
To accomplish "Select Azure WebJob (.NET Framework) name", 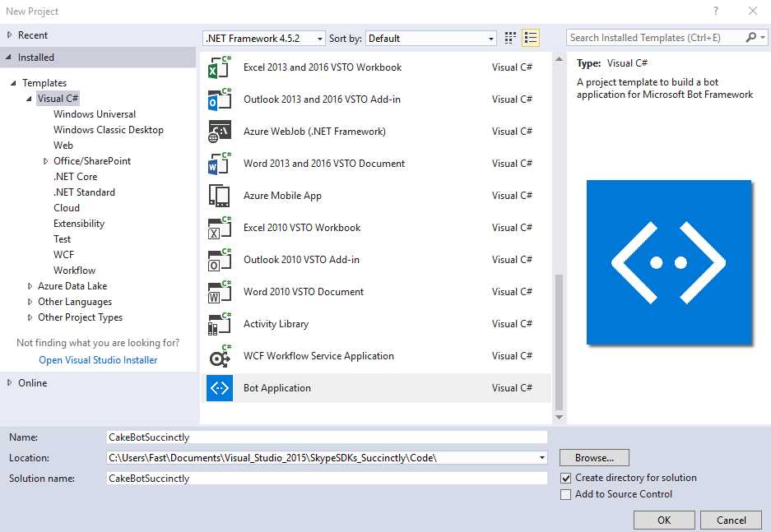I will [x=314, y=132].
